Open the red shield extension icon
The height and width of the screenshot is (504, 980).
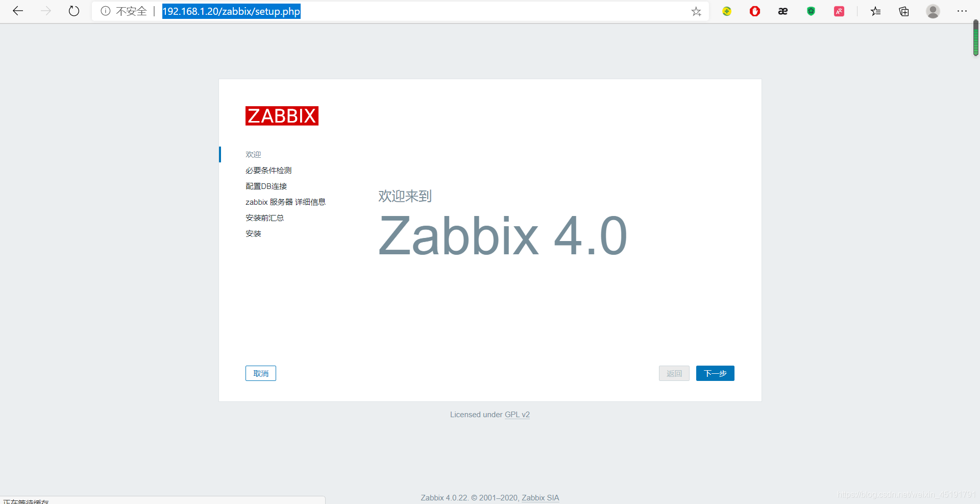755,11
